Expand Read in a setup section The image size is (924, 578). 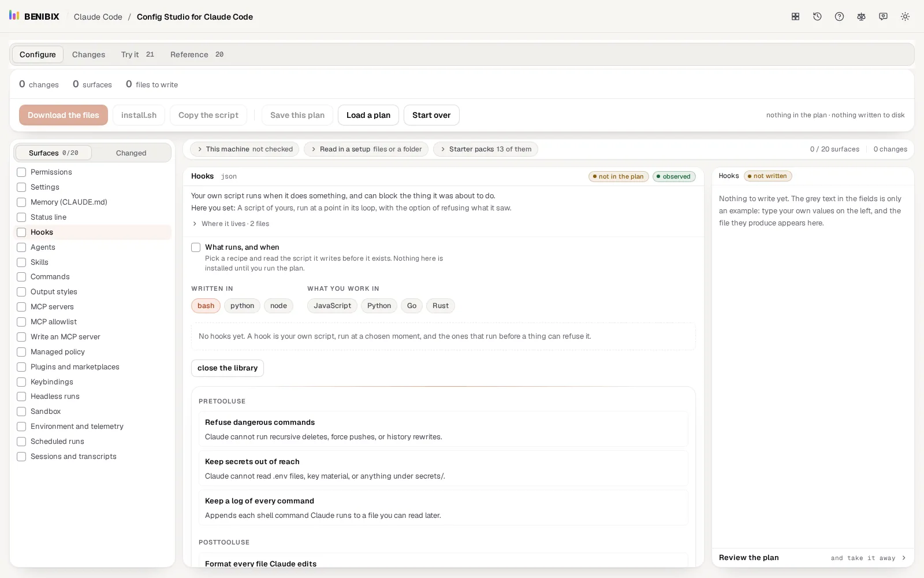pyautogui.click(x=366, y=149)
